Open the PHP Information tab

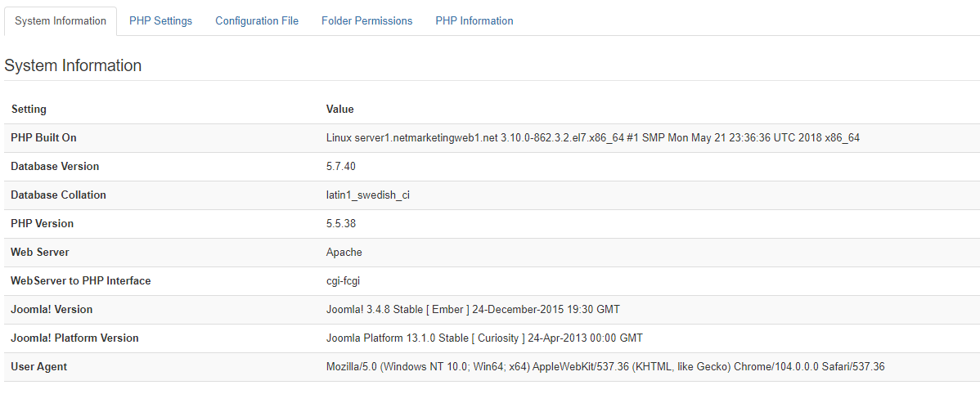coord(474,21)
